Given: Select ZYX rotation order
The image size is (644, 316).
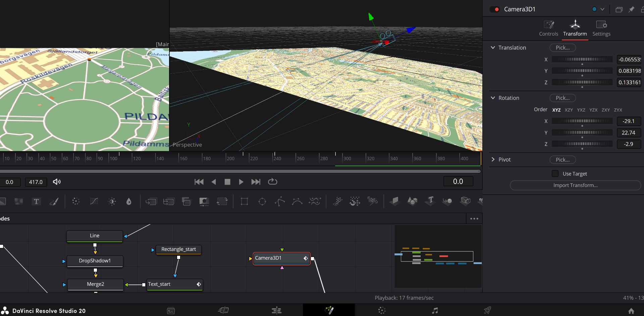Looking at the screenshot, I should tap(618, 110).
